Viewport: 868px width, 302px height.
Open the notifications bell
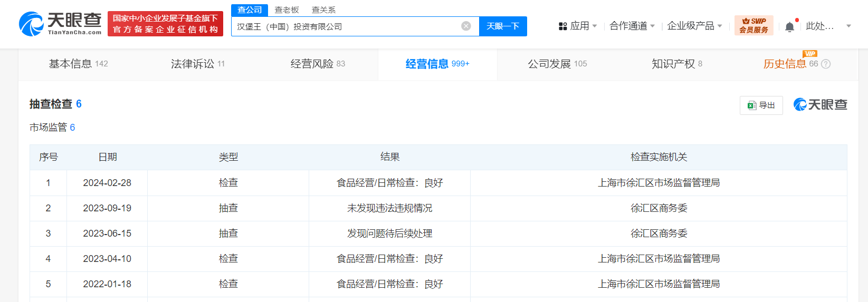(x=789, y=26)
